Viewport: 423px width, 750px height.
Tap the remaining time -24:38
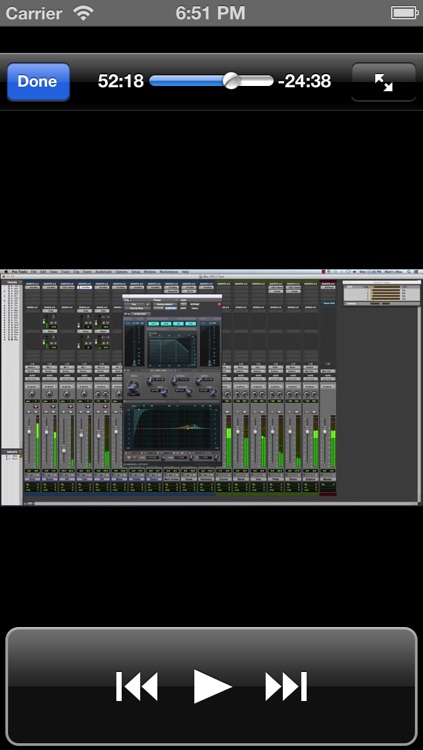(304, 81)
